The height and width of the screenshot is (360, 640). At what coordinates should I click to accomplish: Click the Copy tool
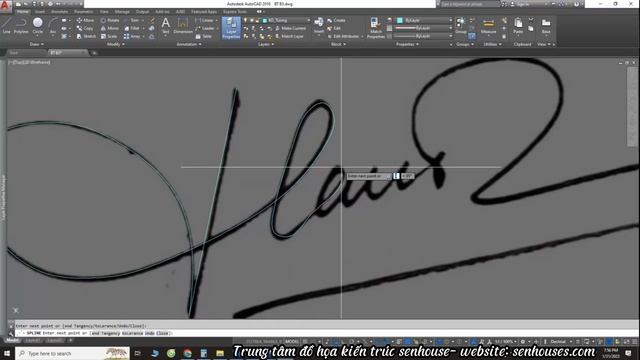coord(84,28)
